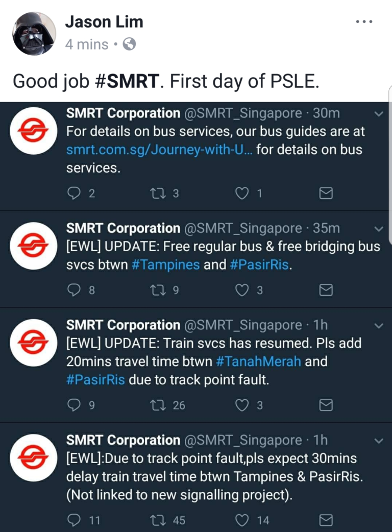Share free bridging bus tweet via message
Screen dimensions: 392x532
click(326, 291)
